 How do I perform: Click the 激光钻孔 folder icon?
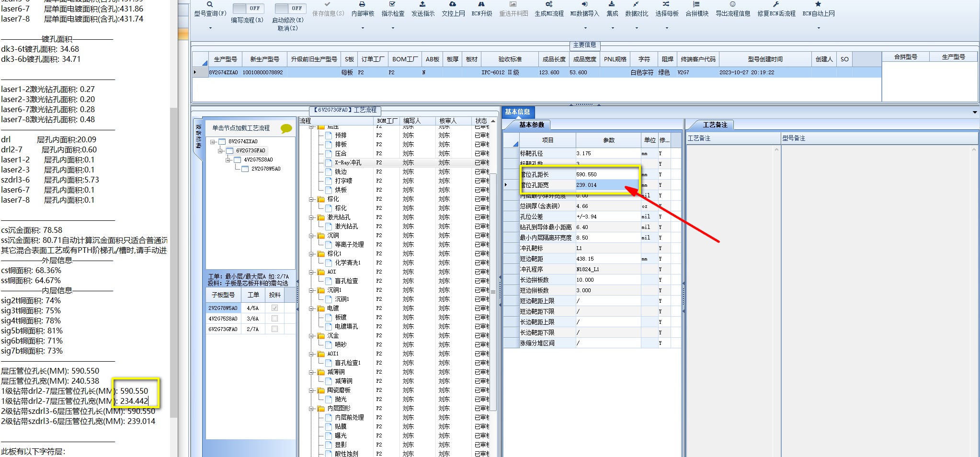[x=321, y=217]
